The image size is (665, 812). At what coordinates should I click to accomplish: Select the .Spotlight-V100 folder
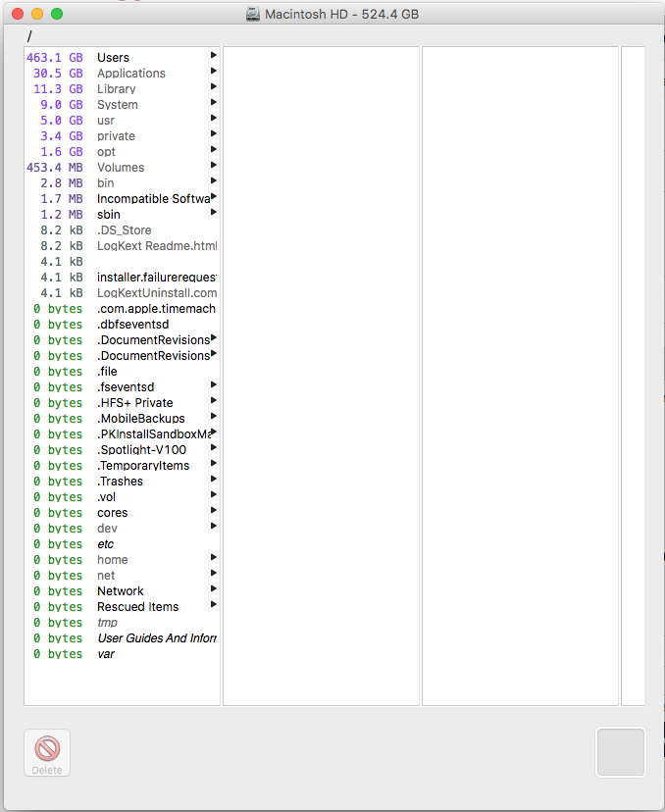coord(142,450)
